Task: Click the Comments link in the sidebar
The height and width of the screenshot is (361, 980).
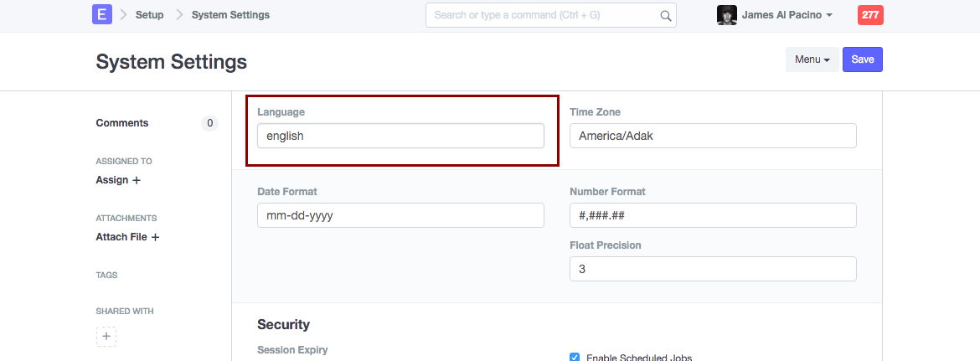Action: 122,123
